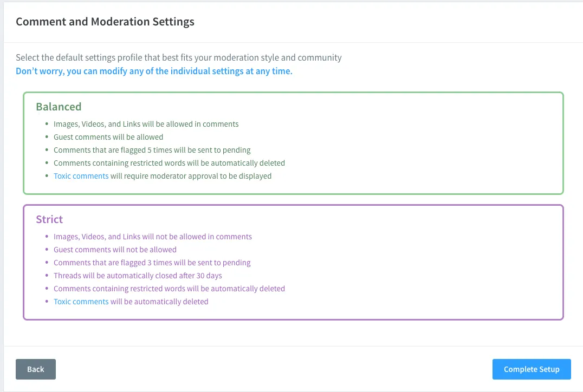Click 'will require moderator approval' text
The width and height of the screenshot is (583, 392).
[x=191, y=176]
